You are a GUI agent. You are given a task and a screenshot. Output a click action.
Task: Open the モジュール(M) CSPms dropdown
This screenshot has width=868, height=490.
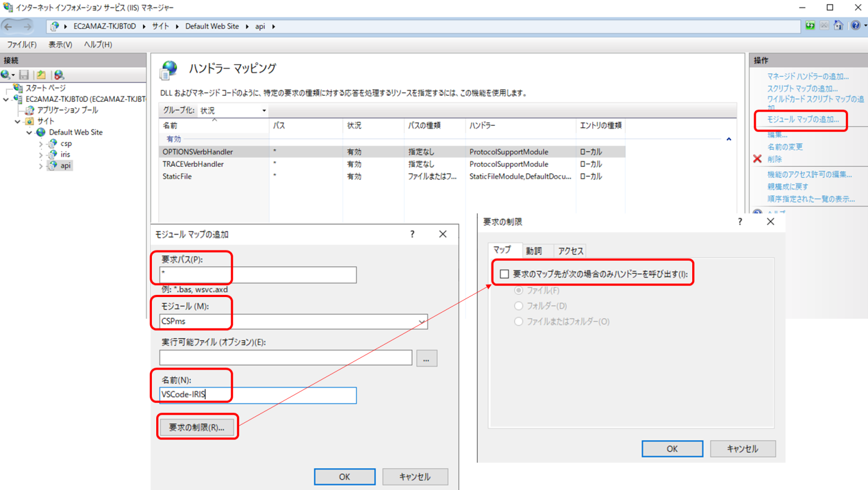click(x=421, y=321)
